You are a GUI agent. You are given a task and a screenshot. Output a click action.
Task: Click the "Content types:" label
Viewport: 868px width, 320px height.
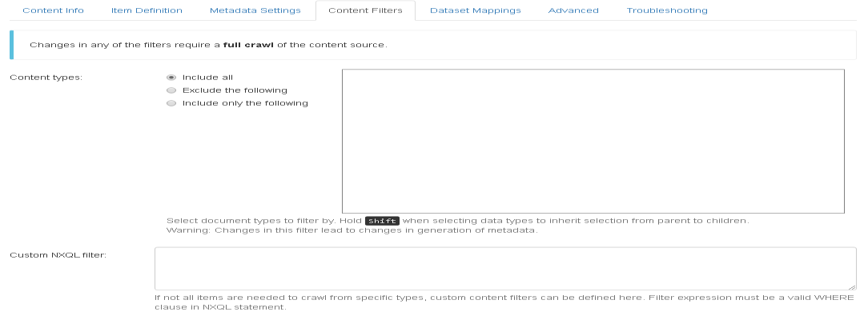coord(46,78)
